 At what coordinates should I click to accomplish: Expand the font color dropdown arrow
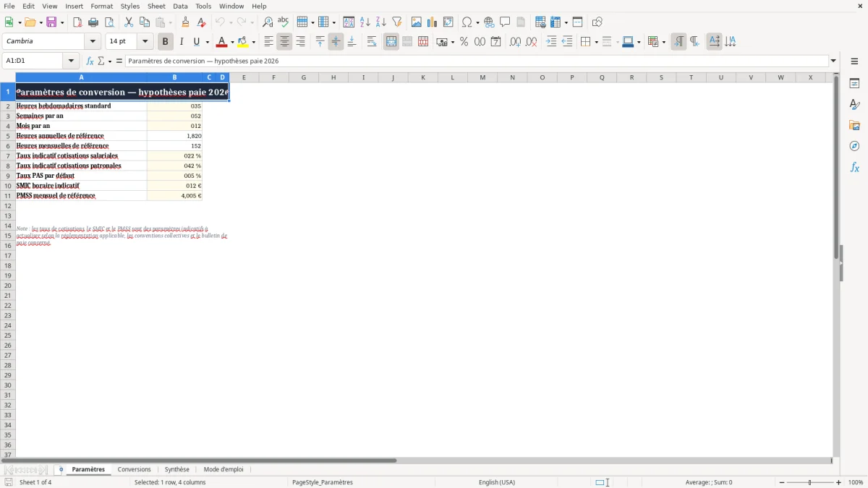click(x=232, y=42)
